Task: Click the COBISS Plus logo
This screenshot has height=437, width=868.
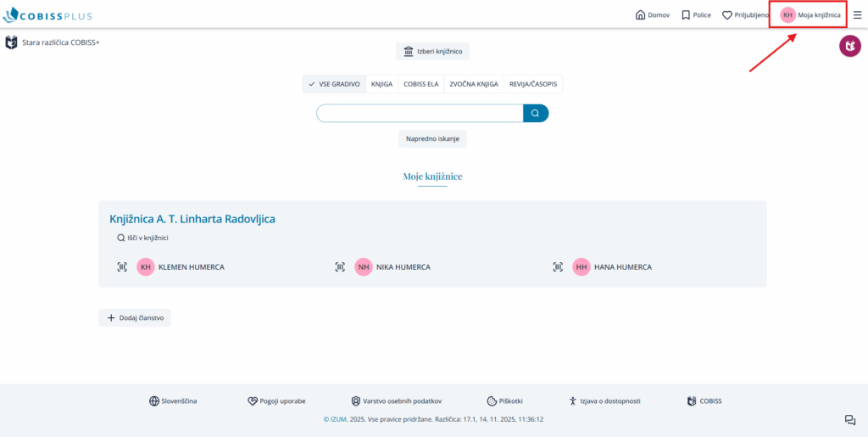Action: [x=48, y=14]
